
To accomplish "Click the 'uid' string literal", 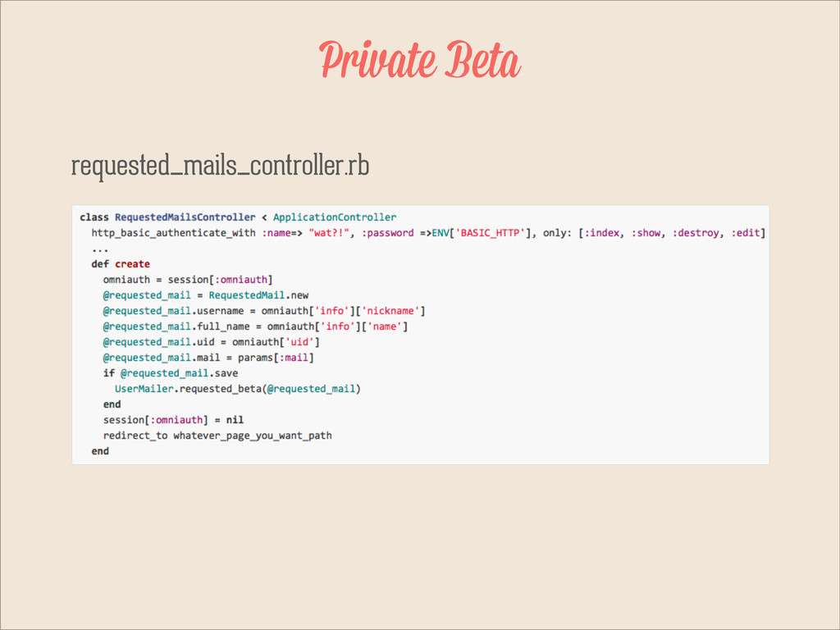I will [x=299, y=342].
